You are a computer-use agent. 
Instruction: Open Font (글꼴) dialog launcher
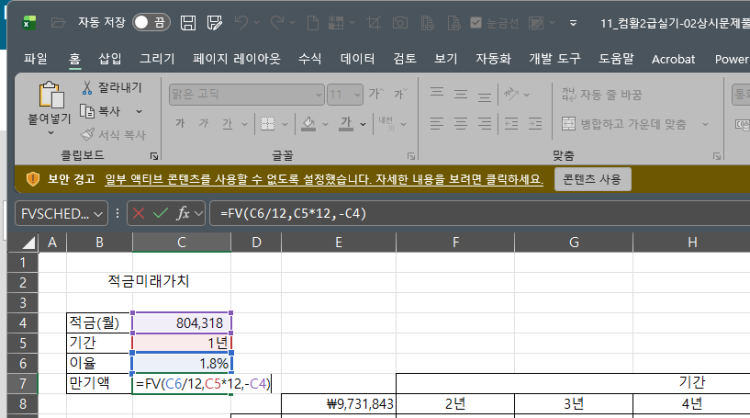(411, 156)
